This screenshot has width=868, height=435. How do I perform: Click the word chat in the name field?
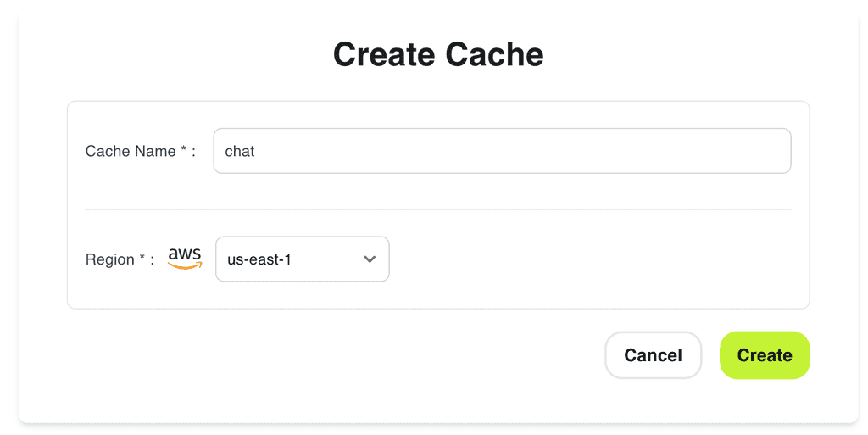click(x=240, y=151)
